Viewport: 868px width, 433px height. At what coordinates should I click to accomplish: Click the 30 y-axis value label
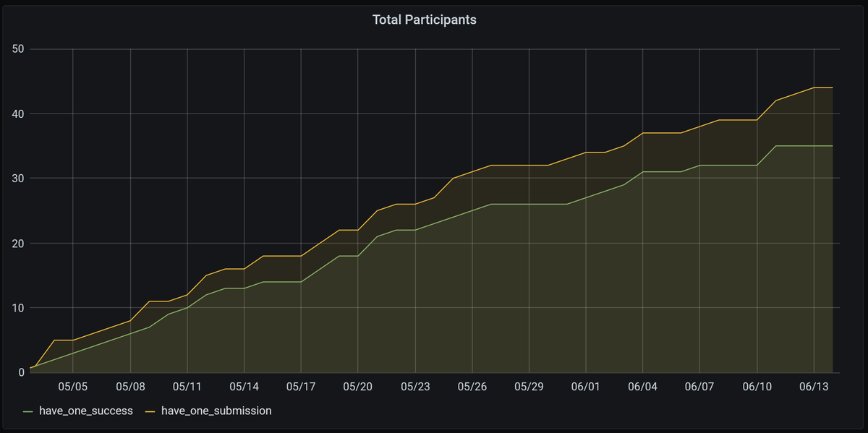coord(18,179)
